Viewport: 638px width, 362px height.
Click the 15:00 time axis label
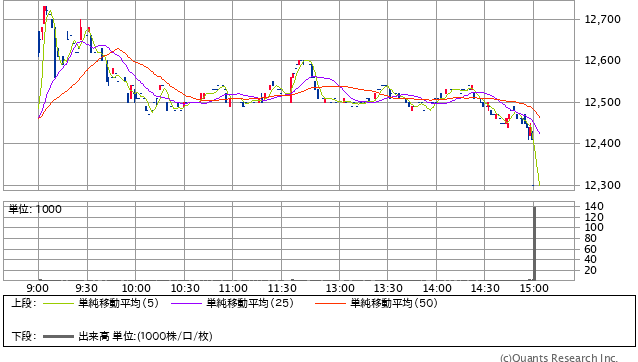534,288
